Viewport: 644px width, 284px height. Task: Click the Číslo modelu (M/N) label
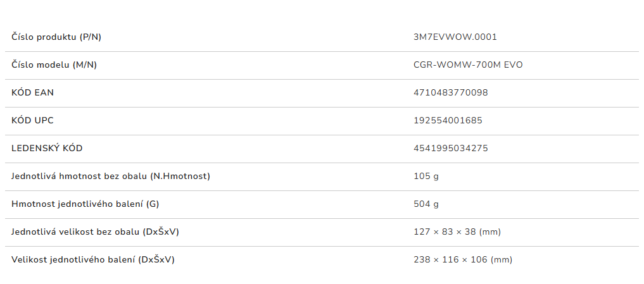coord(54,65)
